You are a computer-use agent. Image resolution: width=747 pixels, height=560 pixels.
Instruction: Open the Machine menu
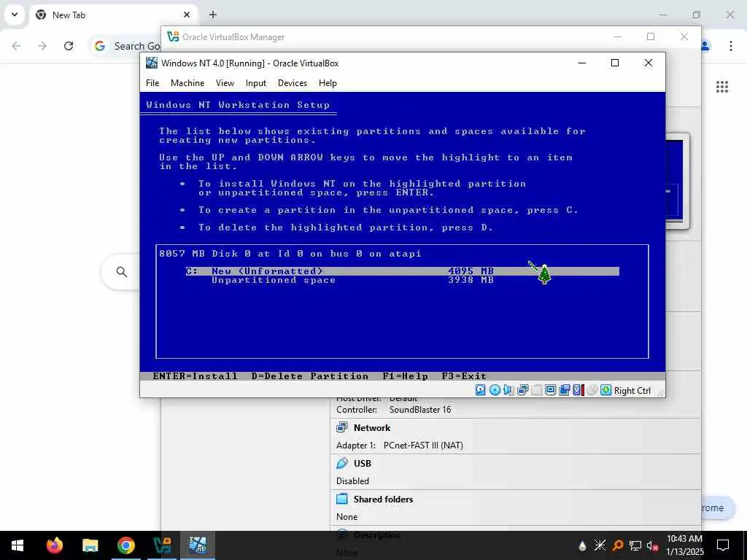click(x=187, y=83)
